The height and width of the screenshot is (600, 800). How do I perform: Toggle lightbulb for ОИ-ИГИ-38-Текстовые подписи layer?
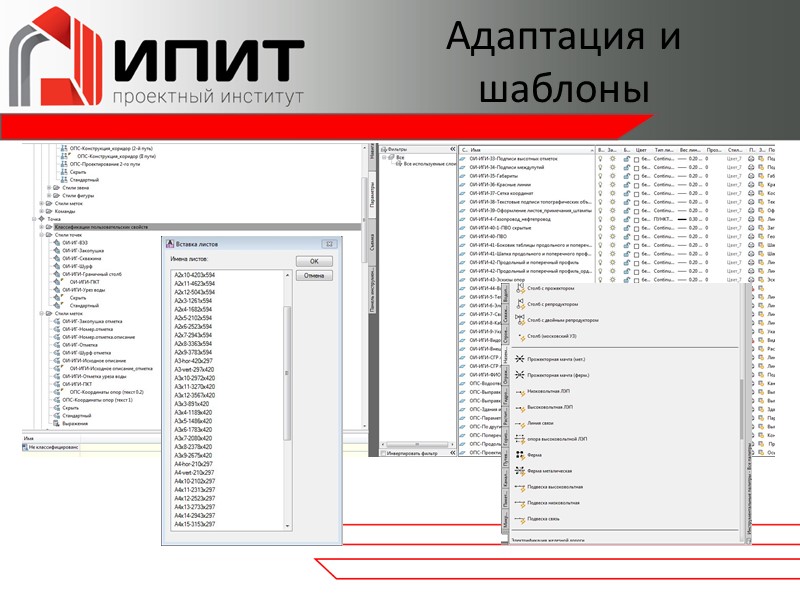click(x=601, y=202)
